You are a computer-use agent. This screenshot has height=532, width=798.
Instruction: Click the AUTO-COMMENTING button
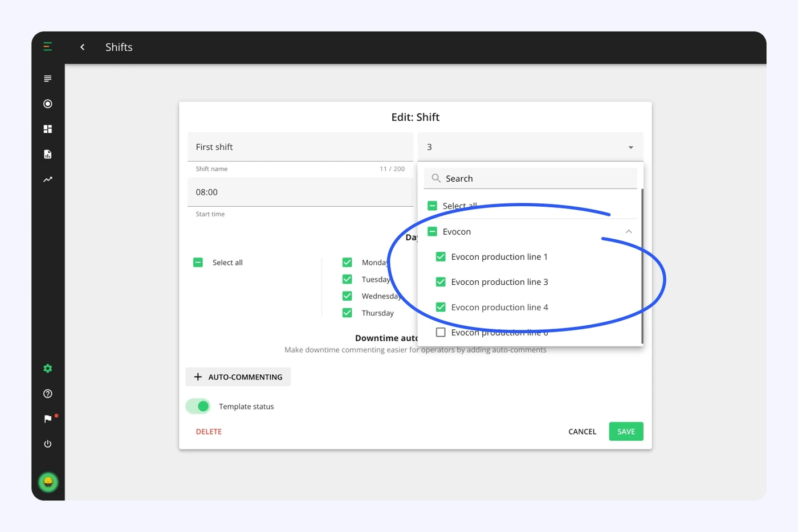[x=238, y=377]
